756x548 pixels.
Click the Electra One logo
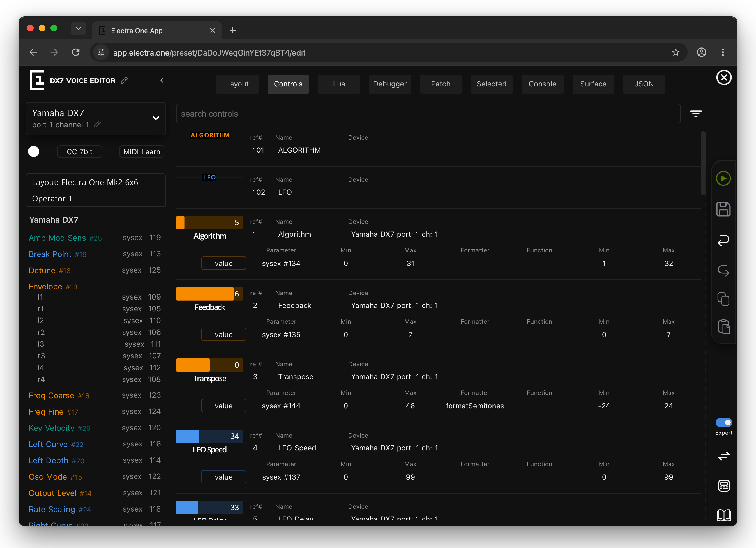point(37,80)
